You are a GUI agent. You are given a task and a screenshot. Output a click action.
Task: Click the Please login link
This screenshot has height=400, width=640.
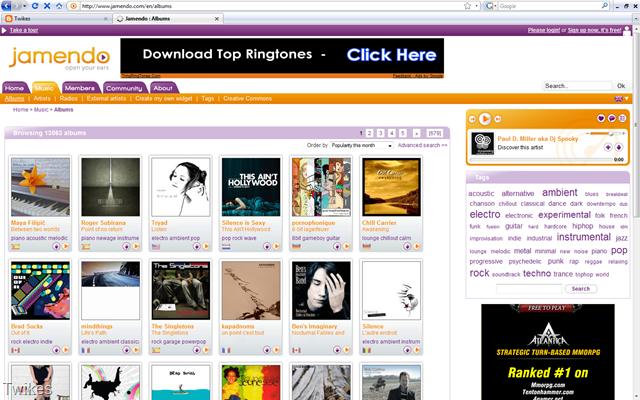(544, 30)
